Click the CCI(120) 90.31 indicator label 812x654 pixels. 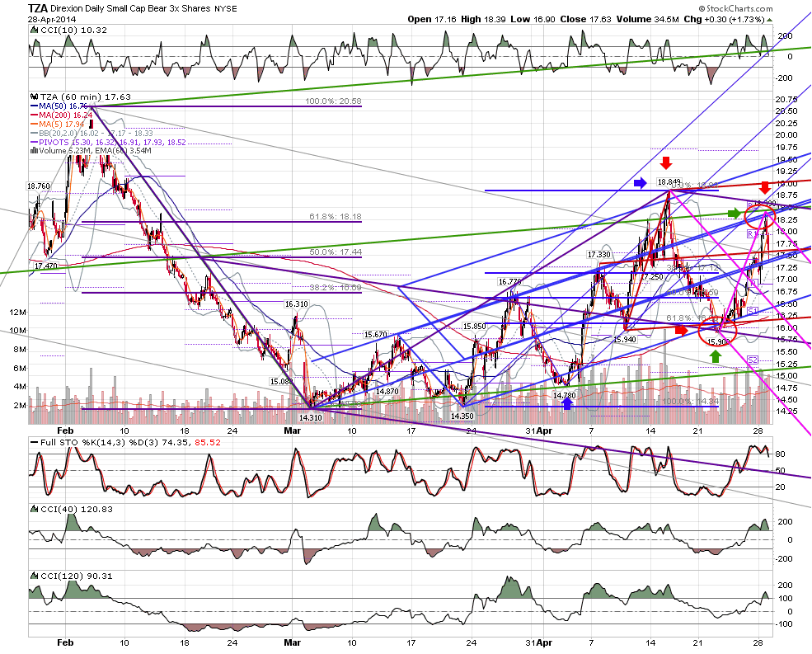pos(76,576)
